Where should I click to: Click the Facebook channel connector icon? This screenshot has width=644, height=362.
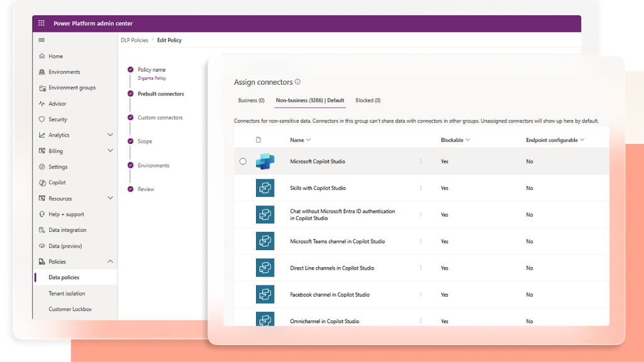tap(265, 295)
